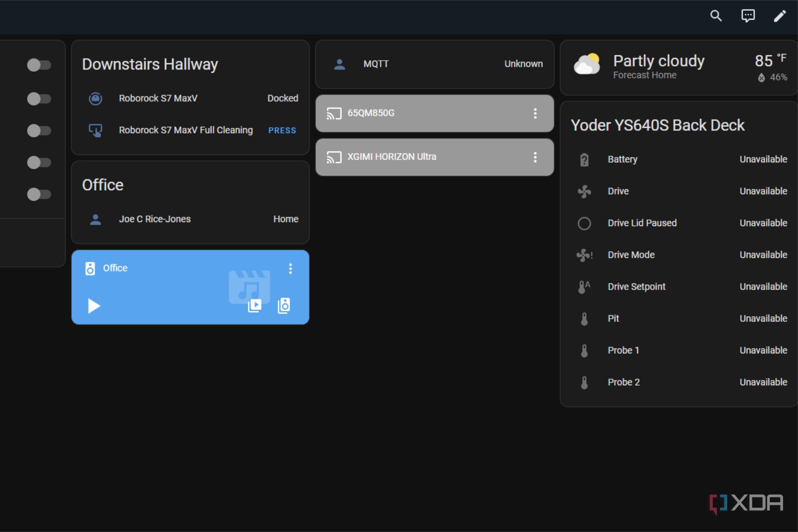Click the cast icon on 65QM850G card
Image resolution: width=798 pixels, height=532 pixels.
click(x=334, y=113)
